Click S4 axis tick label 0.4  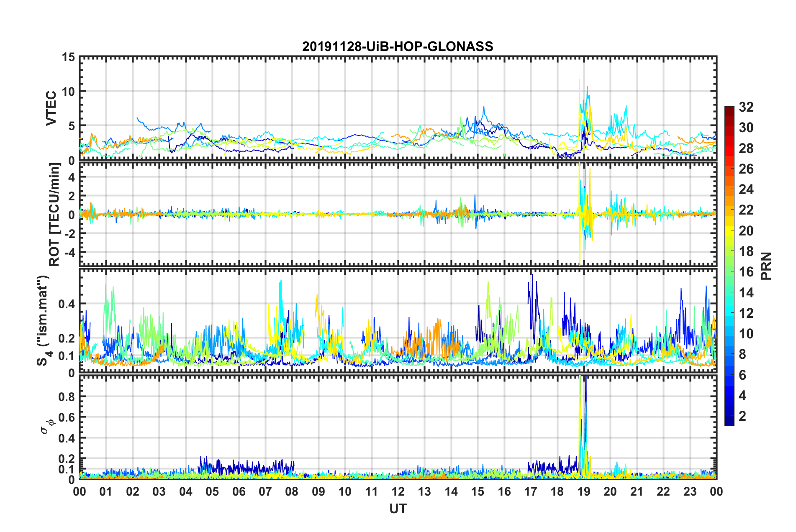(x=67, y=304)
